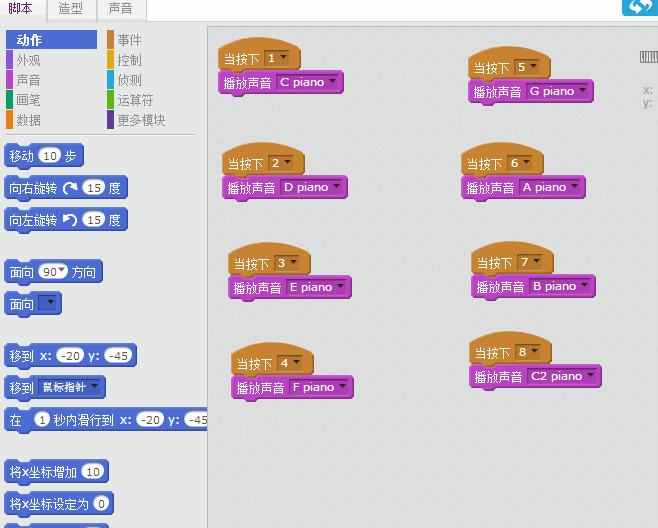Select the 动作 block category
Screen dimensions: 658x528
(x=51, y=40)
